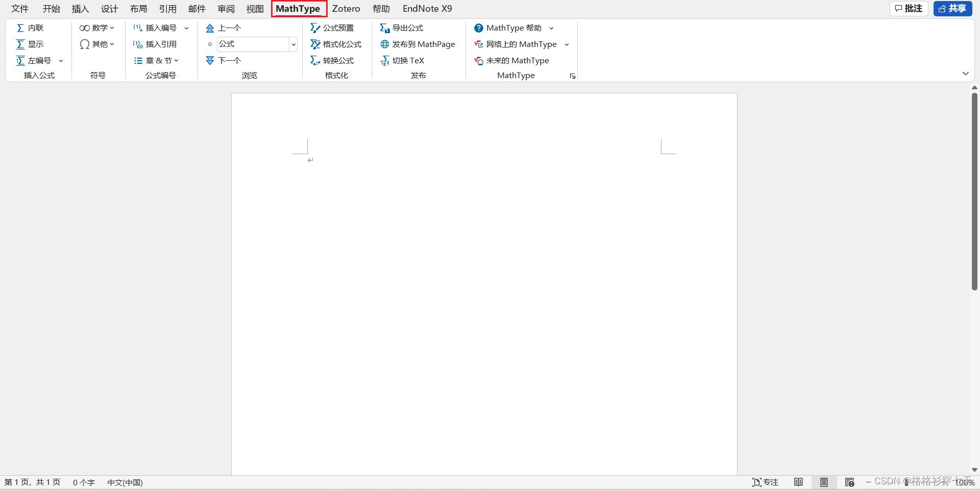Click the language indicator 中文(中国)
This screenshot has width=980, height=491.
[125, 482]
